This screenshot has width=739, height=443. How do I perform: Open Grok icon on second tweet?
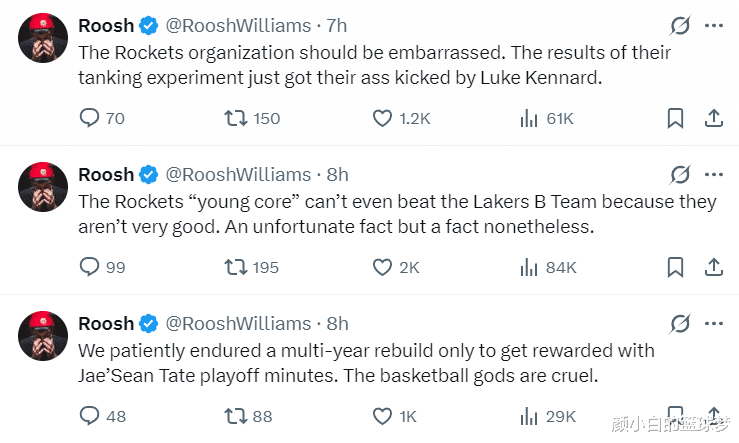point(681,175)
